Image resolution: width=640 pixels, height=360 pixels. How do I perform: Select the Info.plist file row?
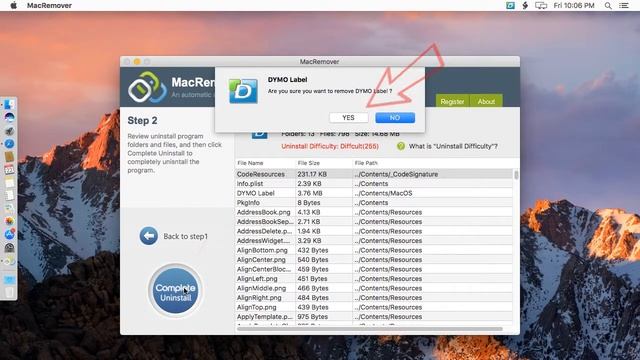(x=374, y=184)
